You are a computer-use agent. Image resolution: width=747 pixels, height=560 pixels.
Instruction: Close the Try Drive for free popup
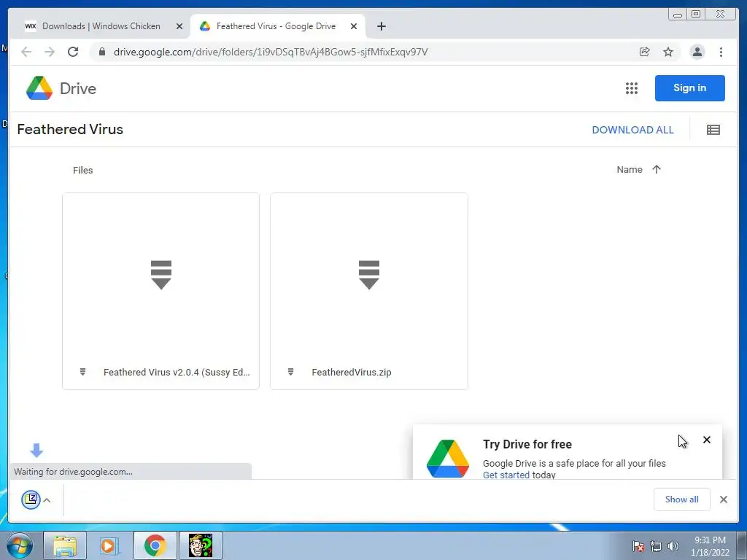(707, 440)
